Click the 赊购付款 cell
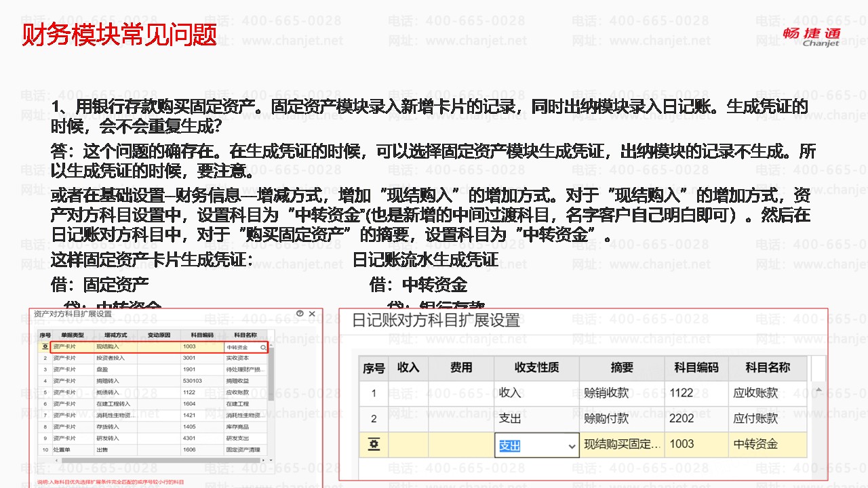The height and width of the screenshot is (488, 868). coord(622,419)
